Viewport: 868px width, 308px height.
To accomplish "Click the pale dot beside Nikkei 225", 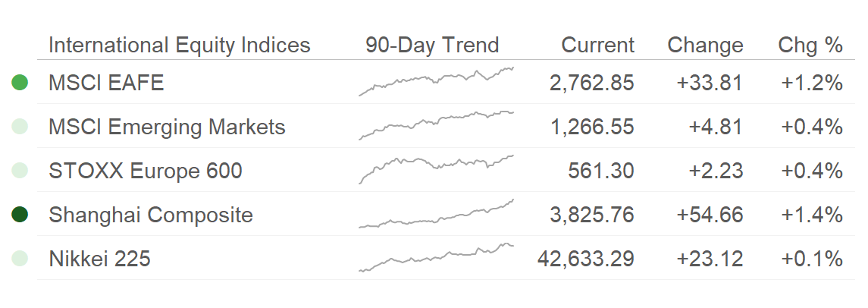I will coord(20,258).
